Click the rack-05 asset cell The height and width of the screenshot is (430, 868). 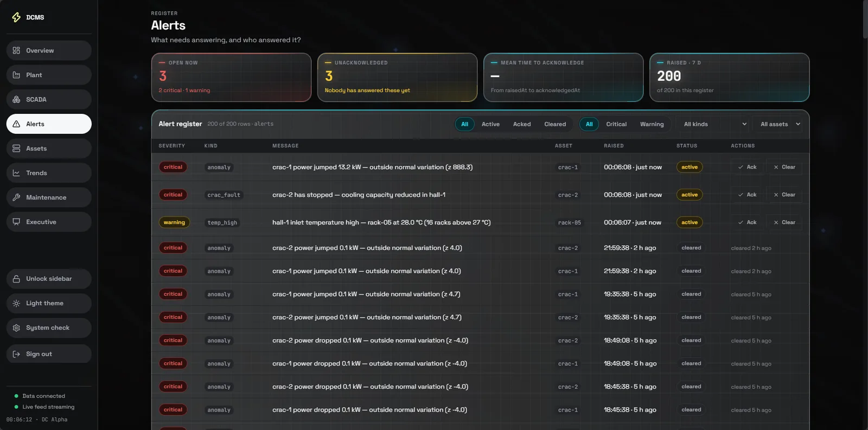[x=570, y=223]
